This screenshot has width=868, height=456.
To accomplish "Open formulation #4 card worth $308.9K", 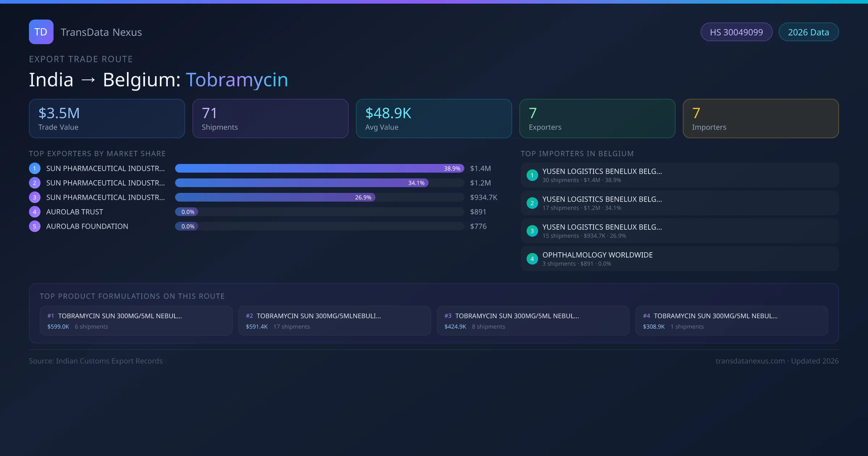I will [731, 321].
